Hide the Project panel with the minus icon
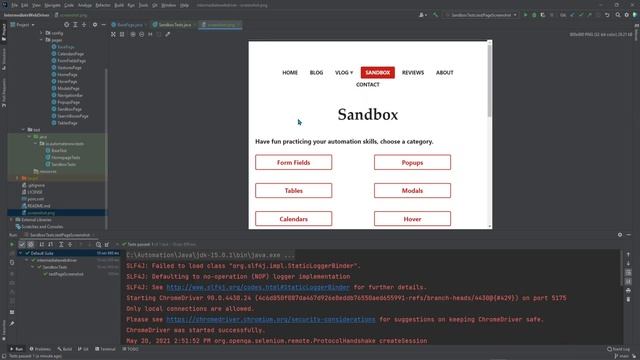Viewport: 640px width, 360px height. point(104,25)
